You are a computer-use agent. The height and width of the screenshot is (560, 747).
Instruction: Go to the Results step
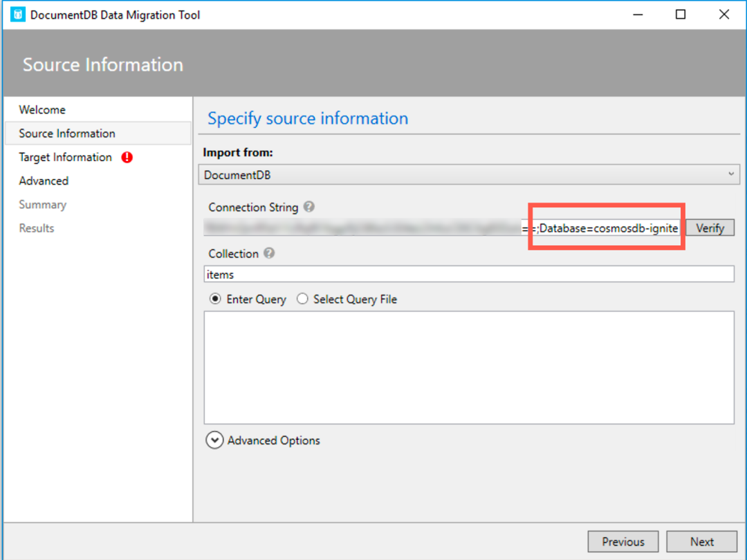(37, 228)
